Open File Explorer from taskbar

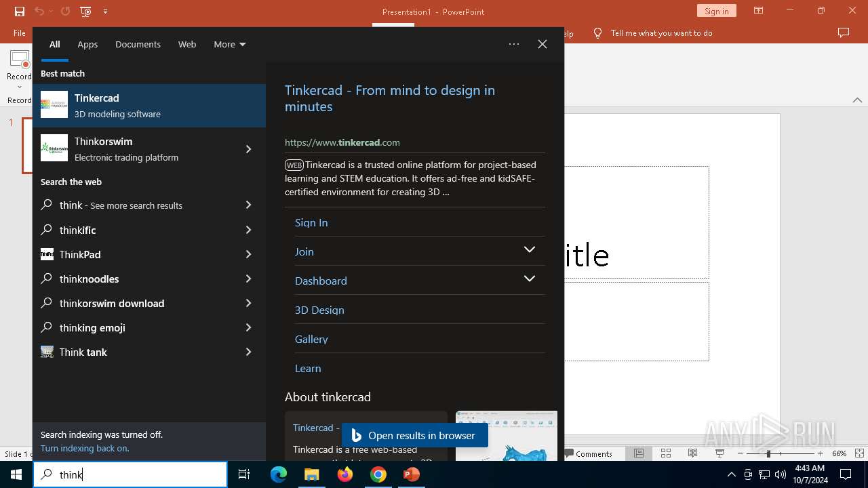[x=311, y=474]
